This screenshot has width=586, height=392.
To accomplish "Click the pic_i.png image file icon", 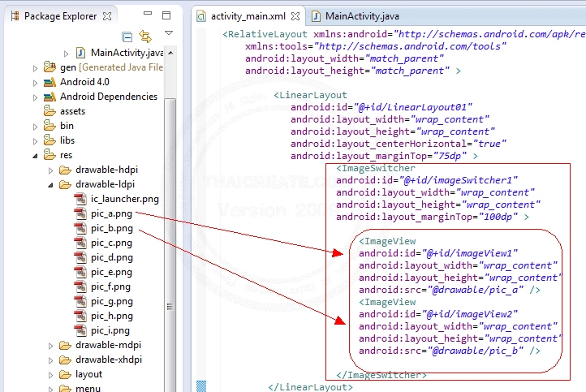I will tap(80, 330).
